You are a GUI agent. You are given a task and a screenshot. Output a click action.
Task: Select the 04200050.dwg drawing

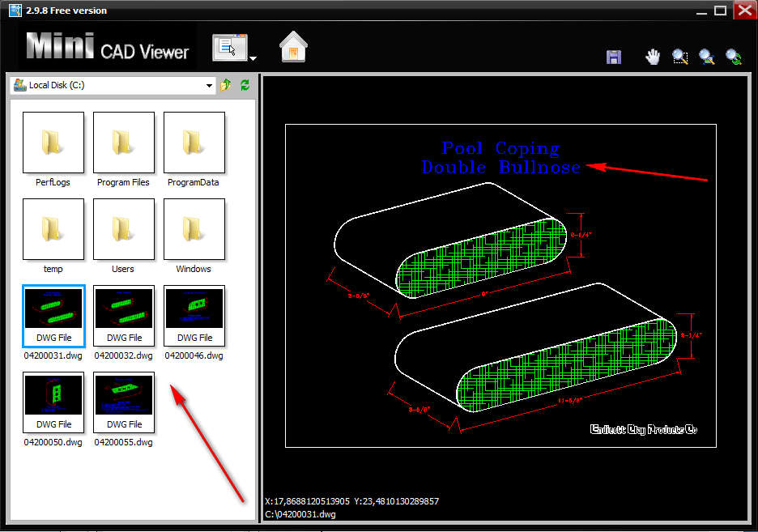click(53, 402)
